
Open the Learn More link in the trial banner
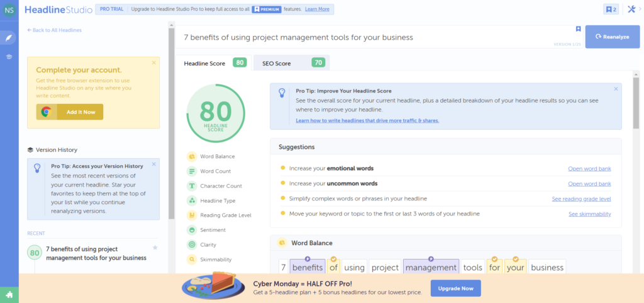pos(317,9)
